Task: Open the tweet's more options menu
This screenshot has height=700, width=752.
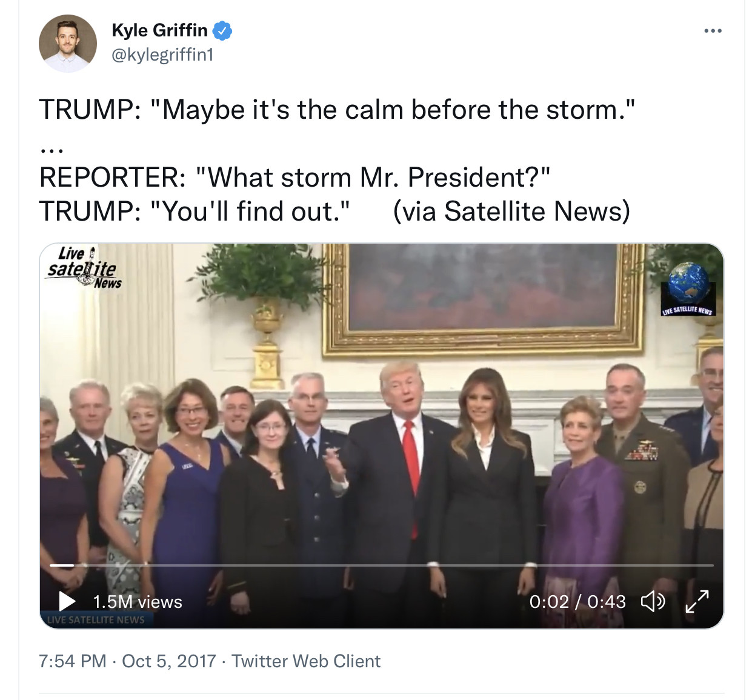Action: [713, 31]
